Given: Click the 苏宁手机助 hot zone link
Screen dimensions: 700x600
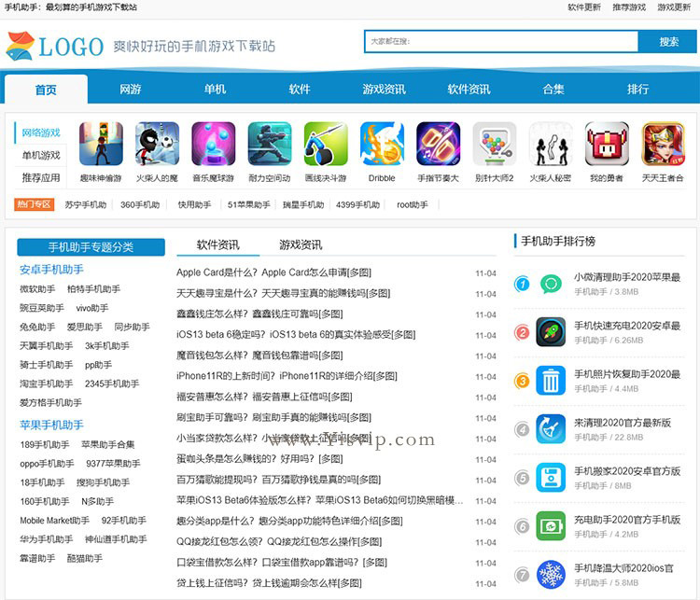Looking at the screenshot, I should (x=86, y=204).
